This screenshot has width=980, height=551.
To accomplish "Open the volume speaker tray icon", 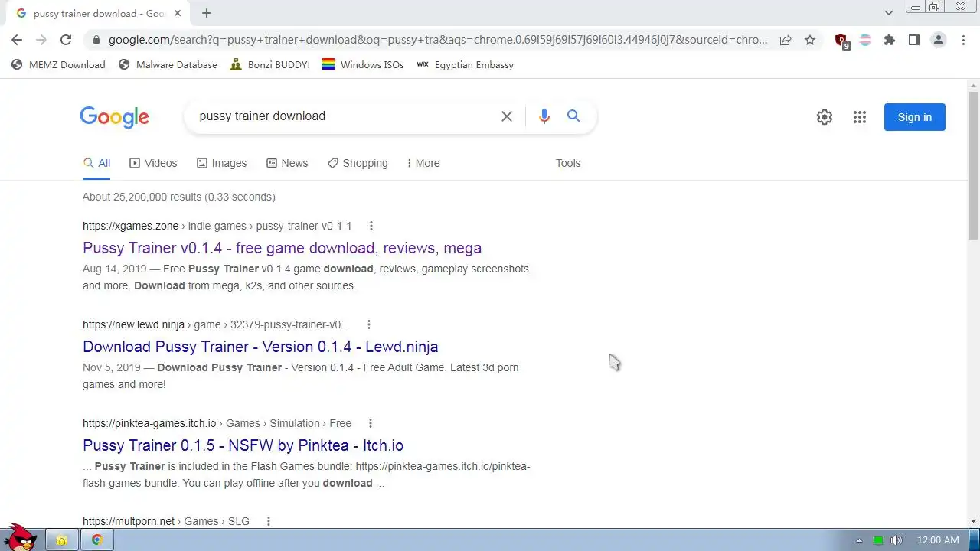I will click(897, 540).
